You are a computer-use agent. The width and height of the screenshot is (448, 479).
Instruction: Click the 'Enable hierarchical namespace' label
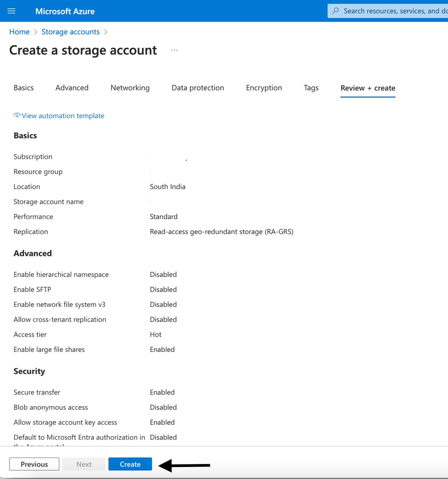(x=61, y=274)
